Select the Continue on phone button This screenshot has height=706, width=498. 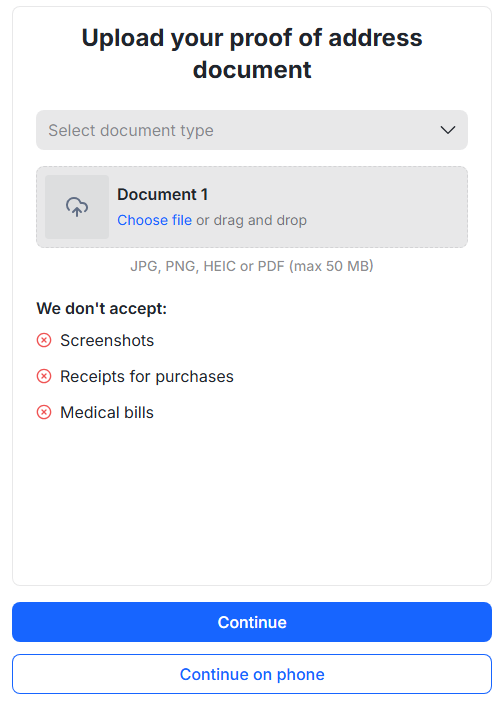pyautogui.click(x=252, y=674)
